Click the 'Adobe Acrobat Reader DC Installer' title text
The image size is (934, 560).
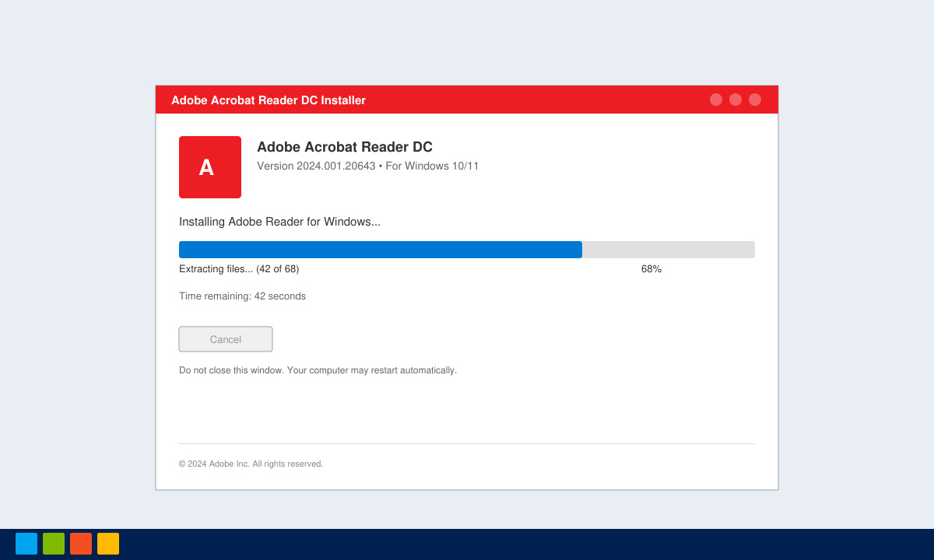[x=269, y=100]
